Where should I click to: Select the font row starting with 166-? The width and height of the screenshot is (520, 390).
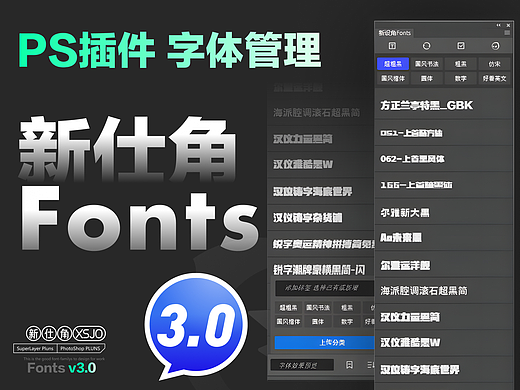point(443,185)
